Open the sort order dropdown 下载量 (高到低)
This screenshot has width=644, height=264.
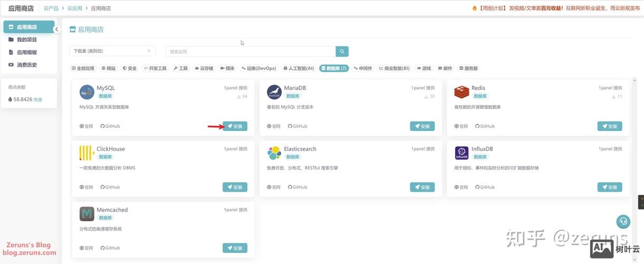point(112,51)
